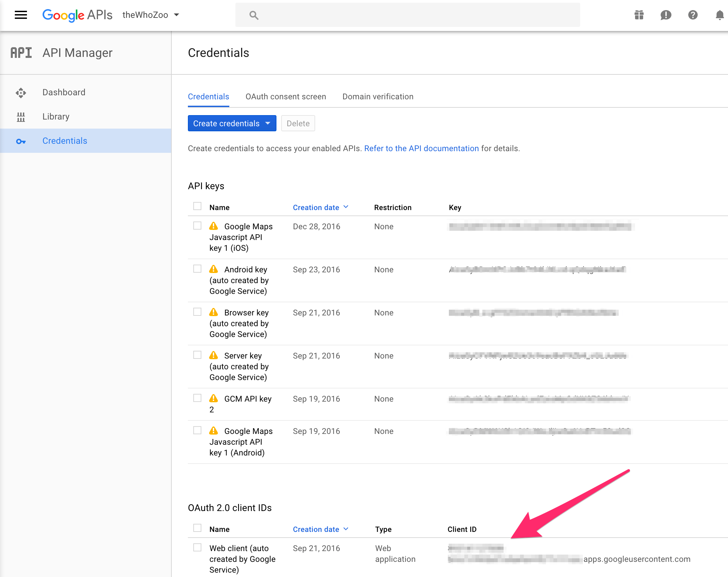Open the Domain verification tab
Viewport: 728px width, 577px height.
tap(377, 97)
